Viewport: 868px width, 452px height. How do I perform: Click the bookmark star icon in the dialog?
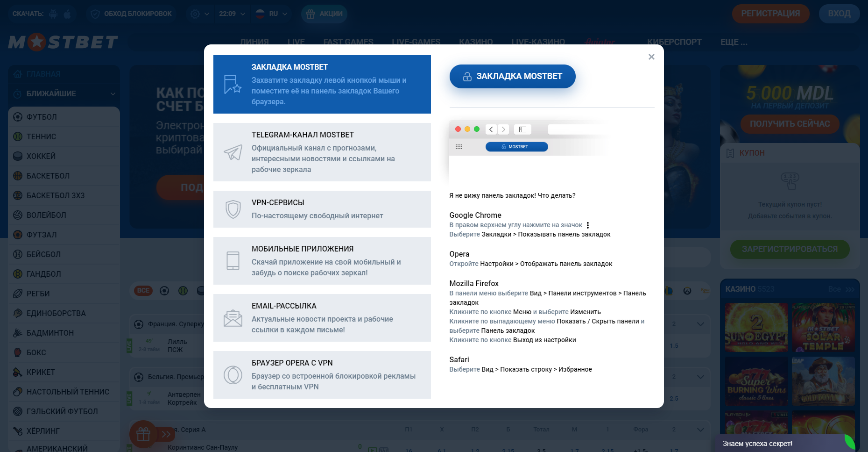(x=232, y=85)
